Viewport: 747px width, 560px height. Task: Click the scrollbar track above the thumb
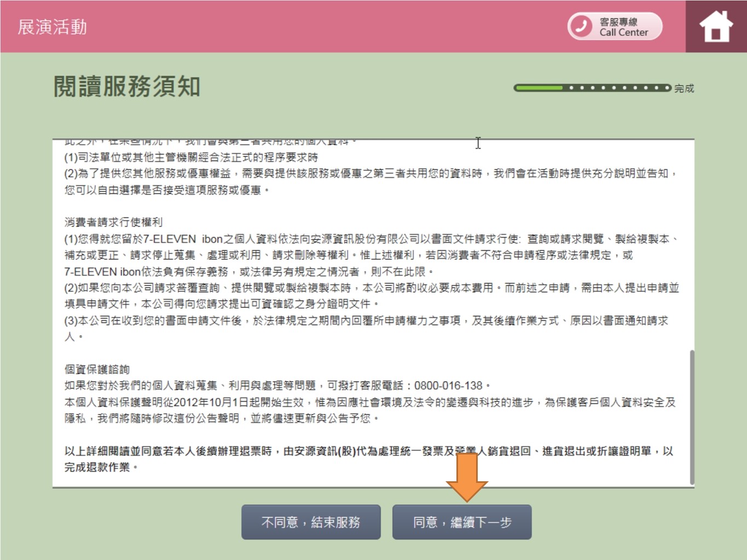692,246
